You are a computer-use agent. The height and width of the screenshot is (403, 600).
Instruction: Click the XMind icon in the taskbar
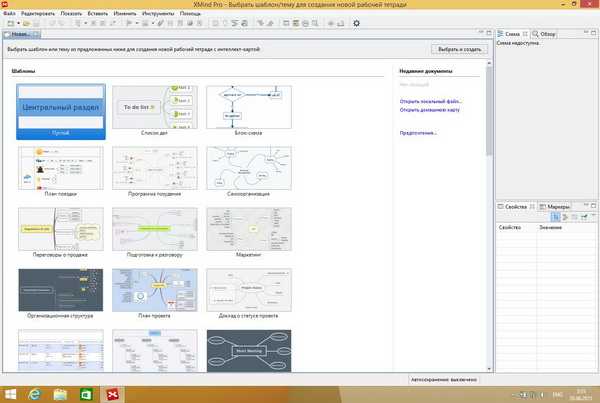113,392
